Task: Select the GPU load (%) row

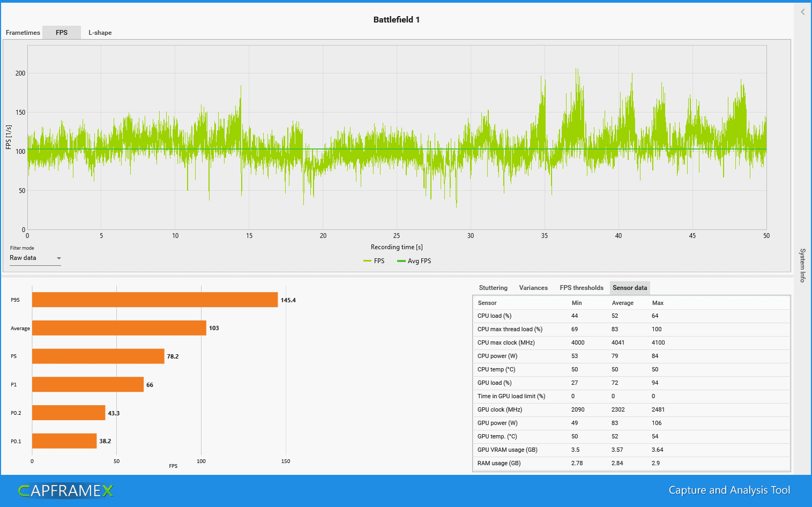Action: (631, 383)
